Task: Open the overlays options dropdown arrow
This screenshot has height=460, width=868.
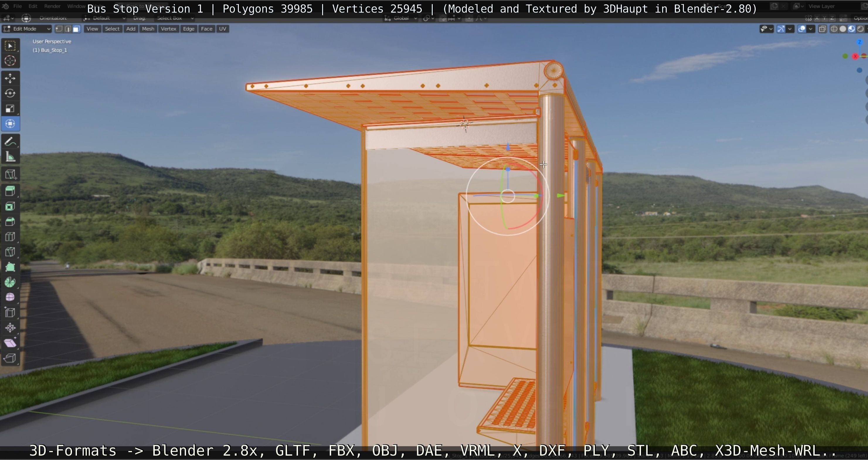Action: pos(811,29)
